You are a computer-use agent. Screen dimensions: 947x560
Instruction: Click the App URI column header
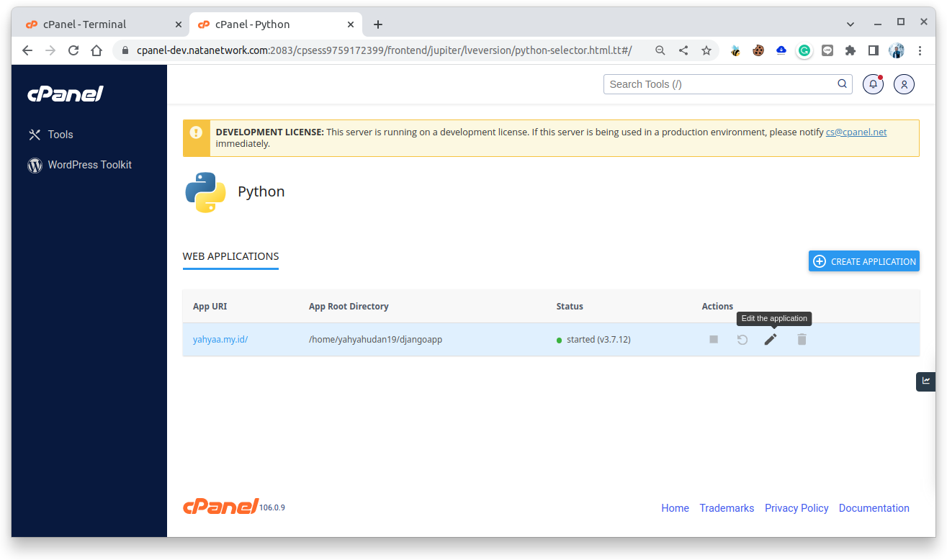pos(210,306)
